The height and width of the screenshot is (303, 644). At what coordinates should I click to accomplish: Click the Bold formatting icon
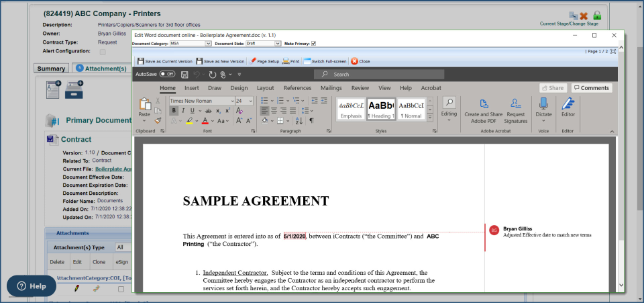pos(174,111)
